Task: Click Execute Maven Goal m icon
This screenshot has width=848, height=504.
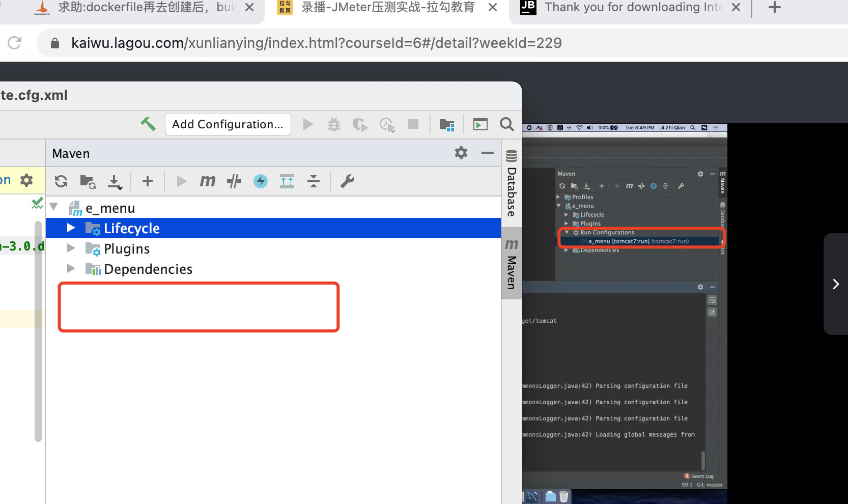Action: (x=207, y=181)
